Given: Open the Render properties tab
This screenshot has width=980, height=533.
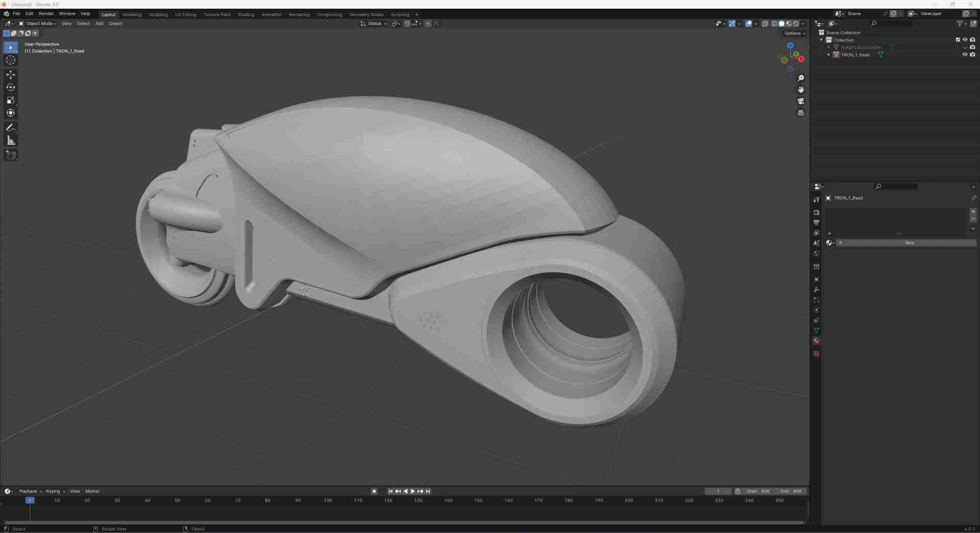Looking at the screenshot, I should [816, 212].
